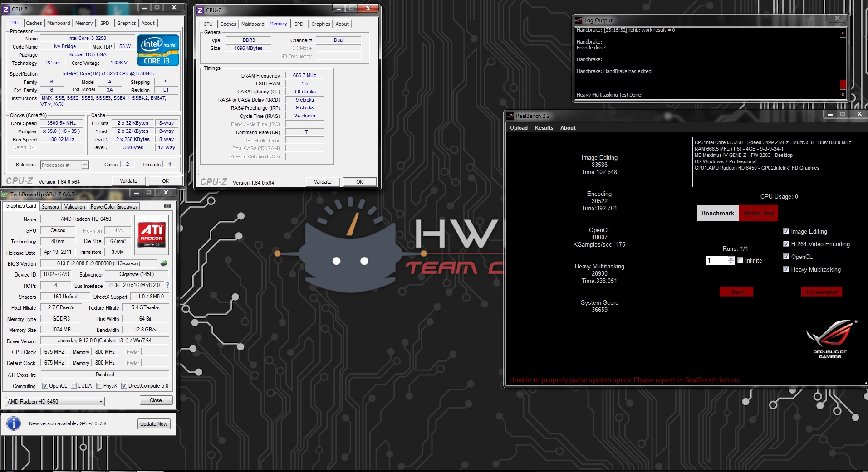Click the Log Output scroll up arrow
This screenshot has width=868, height=472.
click(843, 33)
